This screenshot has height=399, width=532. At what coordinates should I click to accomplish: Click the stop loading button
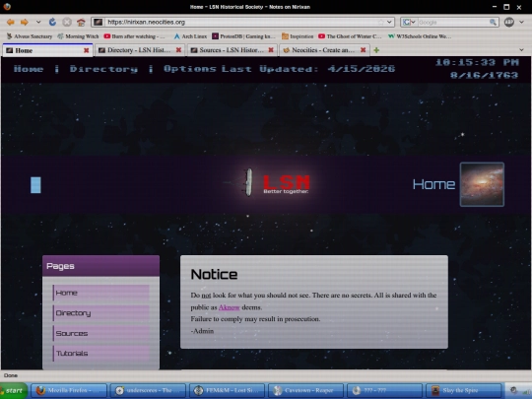pyautogui.click(x=67, y=22)
